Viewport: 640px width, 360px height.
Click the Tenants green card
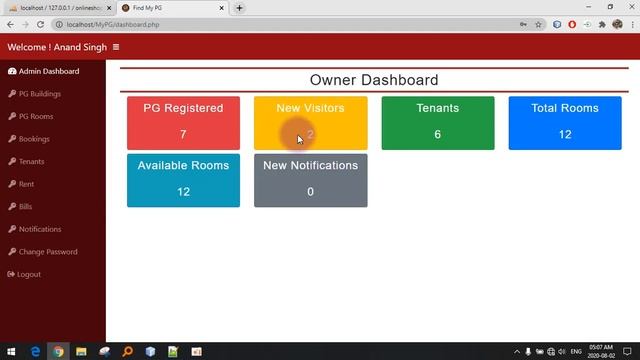pos(438,123)
